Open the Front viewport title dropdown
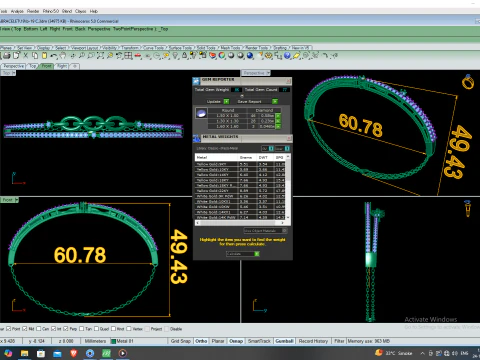This screenshot has height=360, width=480. (17, 200)
